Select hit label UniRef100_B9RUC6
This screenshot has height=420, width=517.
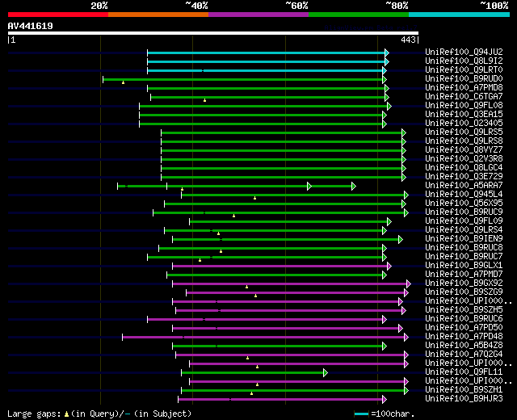tap(464, 319)
